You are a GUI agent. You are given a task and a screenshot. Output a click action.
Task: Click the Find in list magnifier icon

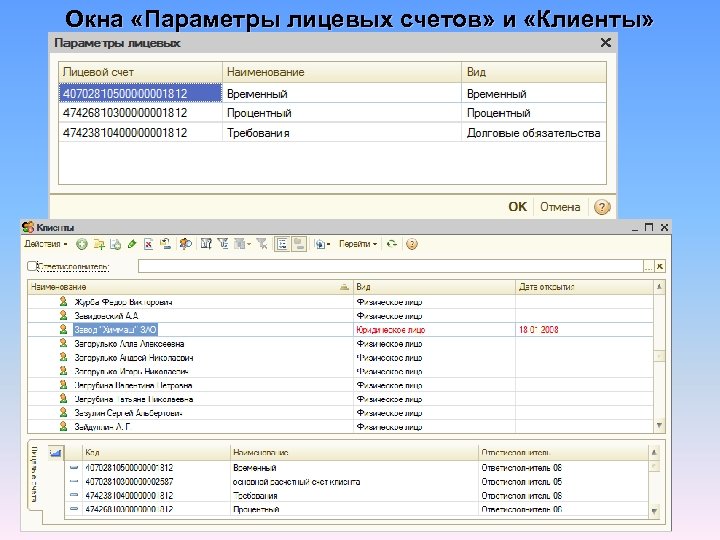click(186, 244)
